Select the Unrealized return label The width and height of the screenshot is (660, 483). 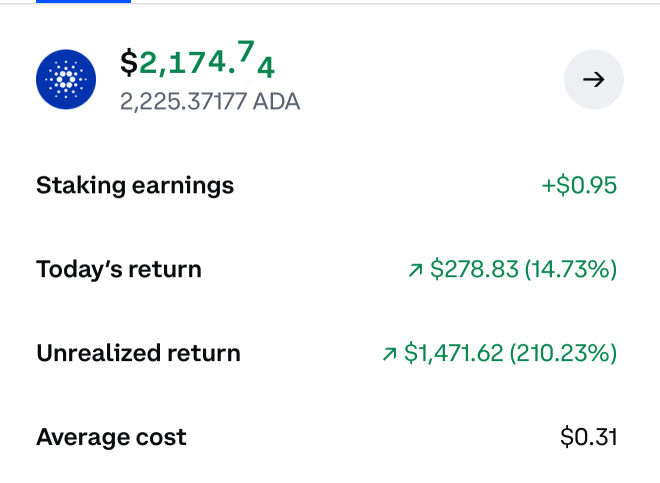pyautogui.click(x=138, y=353)
